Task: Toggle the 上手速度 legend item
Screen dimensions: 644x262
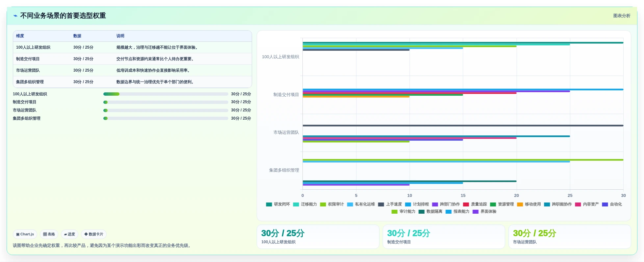Action: tap(390, 204)
